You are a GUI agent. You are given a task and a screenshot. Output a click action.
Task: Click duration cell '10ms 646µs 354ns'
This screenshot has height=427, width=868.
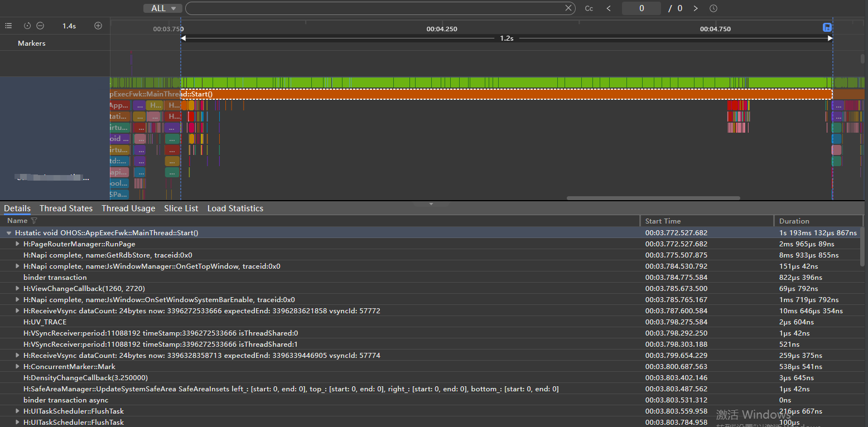pyautogui.click(x=811, y=311)
